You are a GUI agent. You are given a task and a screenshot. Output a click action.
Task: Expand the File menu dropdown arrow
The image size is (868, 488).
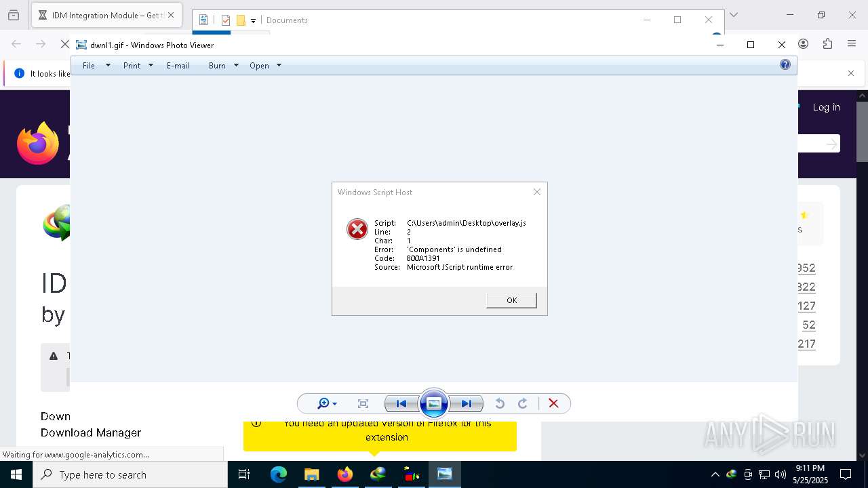pyautogui.click(x=108, y=66)
